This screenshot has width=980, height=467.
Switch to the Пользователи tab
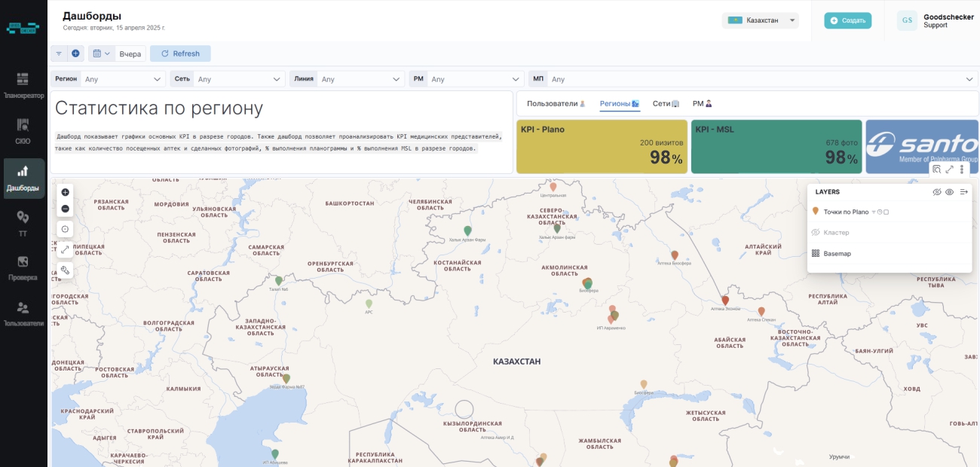click(556, 103)
